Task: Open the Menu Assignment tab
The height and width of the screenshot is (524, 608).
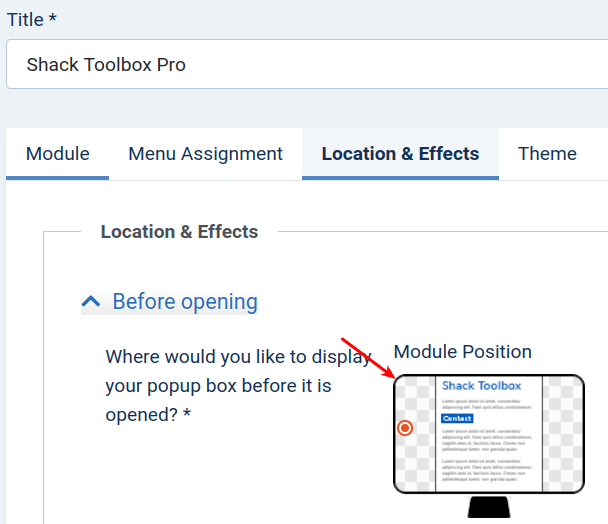Action: coord(205,154)
